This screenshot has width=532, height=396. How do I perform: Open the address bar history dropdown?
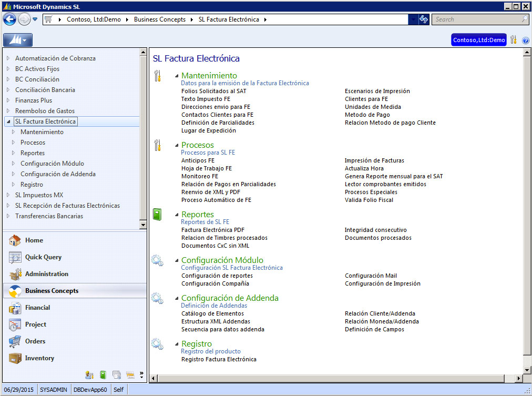413,19
